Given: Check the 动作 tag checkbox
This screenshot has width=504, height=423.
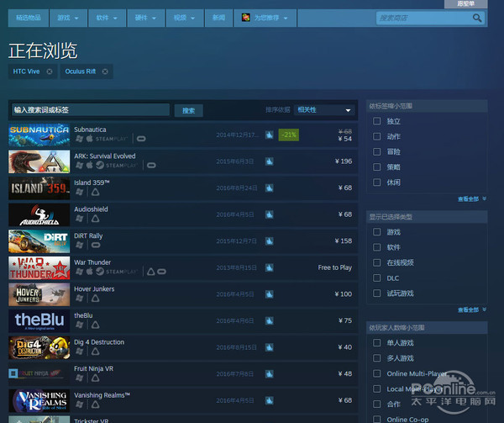Looking at the screenshot, I should click(376, 136).
